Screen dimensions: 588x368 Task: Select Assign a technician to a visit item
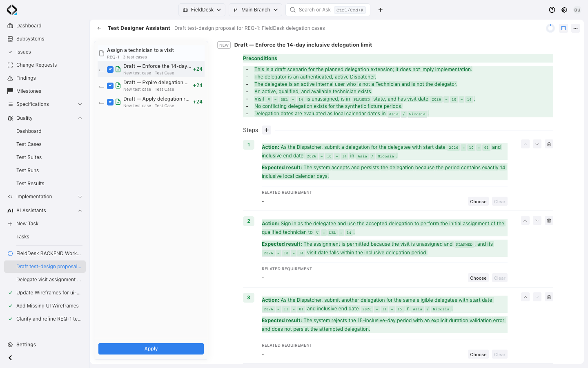tap(151, 53)
